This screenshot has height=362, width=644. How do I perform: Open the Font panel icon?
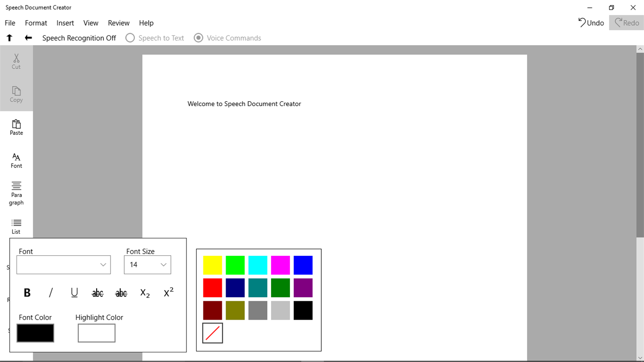point(16,161)
